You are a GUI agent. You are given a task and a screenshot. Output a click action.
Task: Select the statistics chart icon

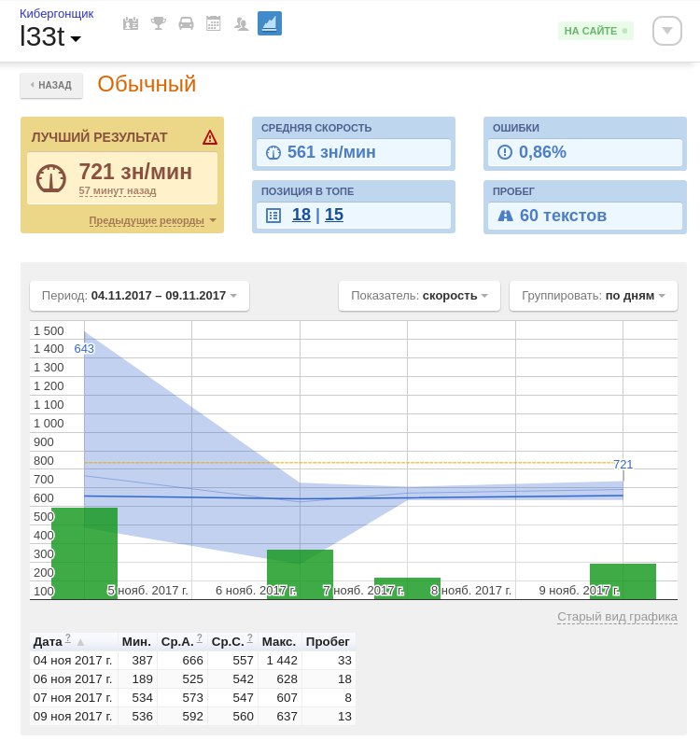tap(270, 23)
